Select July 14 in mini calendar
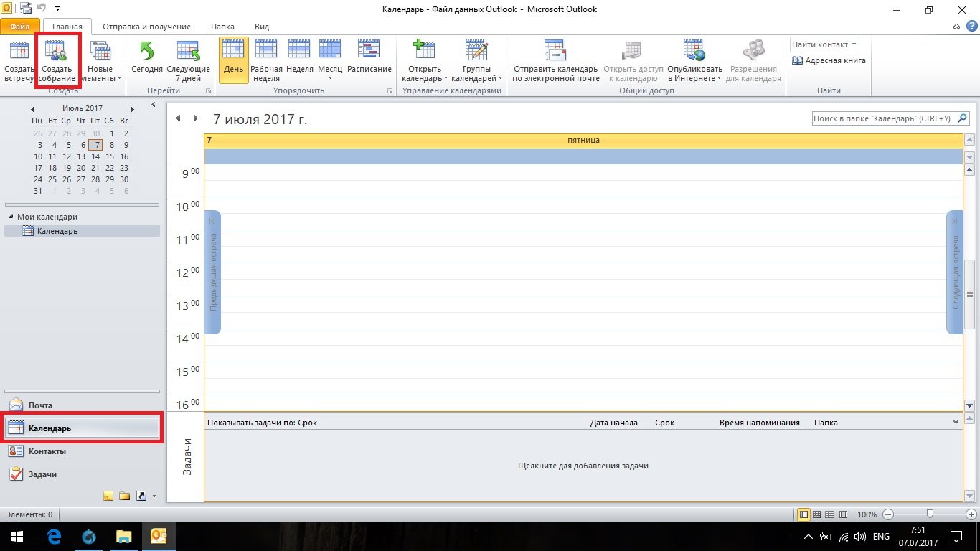The image size is (980, 551). (x=95, y=156)
